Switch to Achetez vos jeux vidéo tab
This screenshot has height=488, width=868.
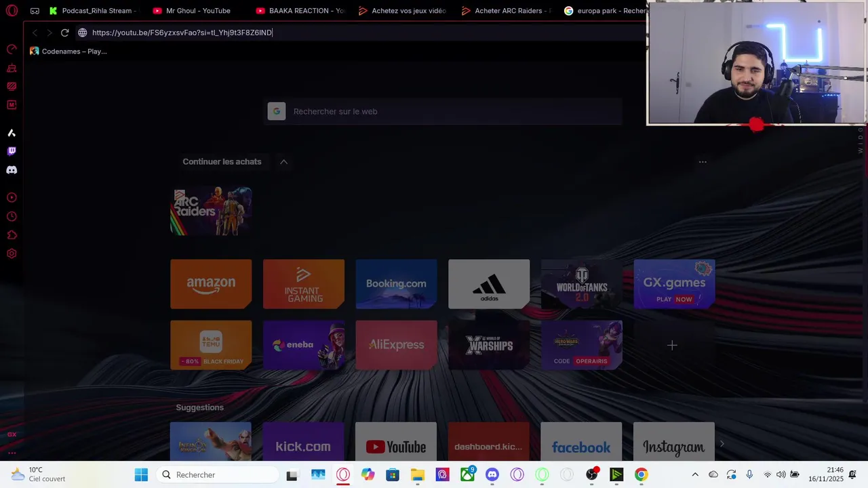click(402, 11)
